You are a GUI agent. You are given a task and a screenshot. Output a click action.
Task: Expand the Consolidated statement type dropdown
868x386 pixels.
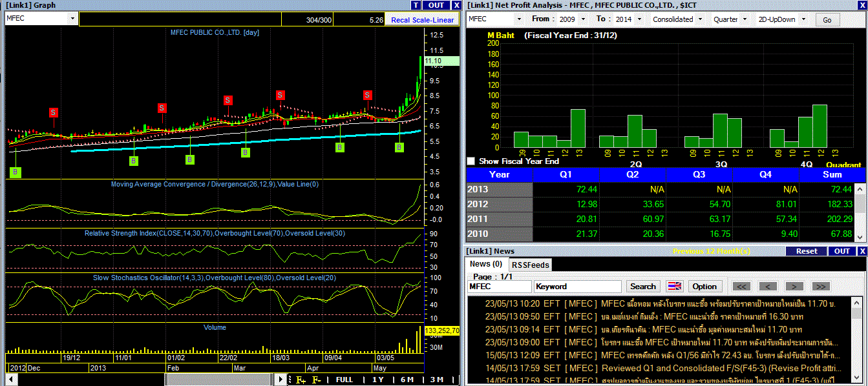pyautogui.click(x=701, y=19)
